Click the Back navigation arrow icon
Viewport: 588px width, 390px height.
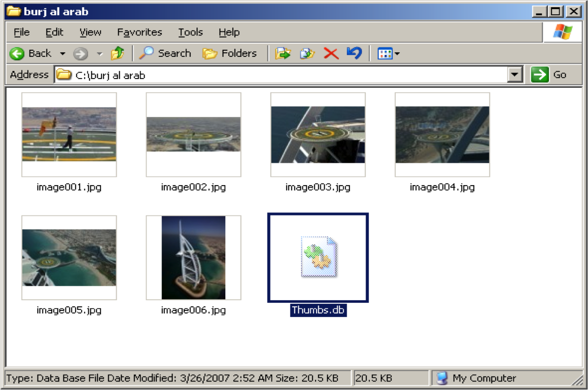[17, 53]
